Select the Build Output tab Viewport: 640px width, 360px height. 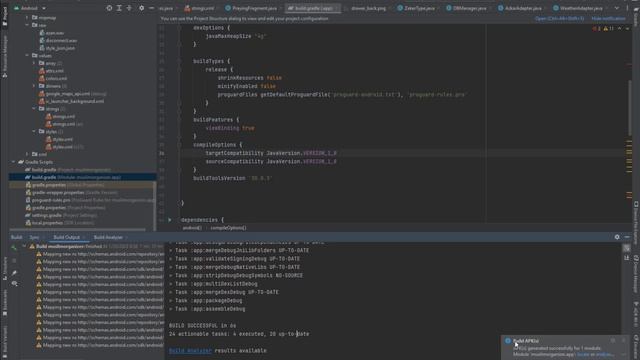[67, 237]
